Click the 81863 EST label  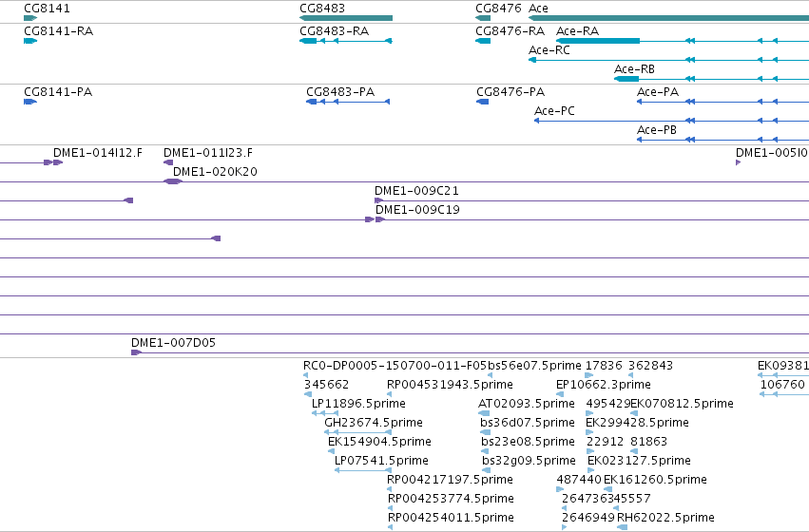(648, 442)
